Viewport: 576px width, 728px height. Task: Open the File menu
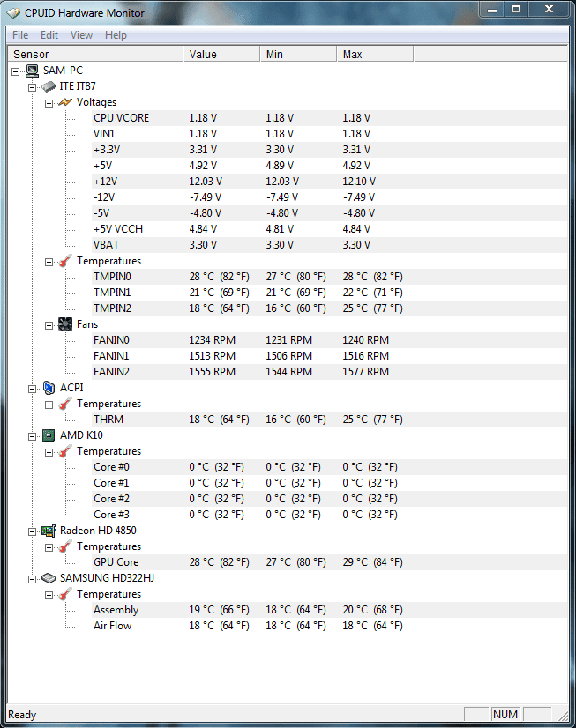coord(20,35)
